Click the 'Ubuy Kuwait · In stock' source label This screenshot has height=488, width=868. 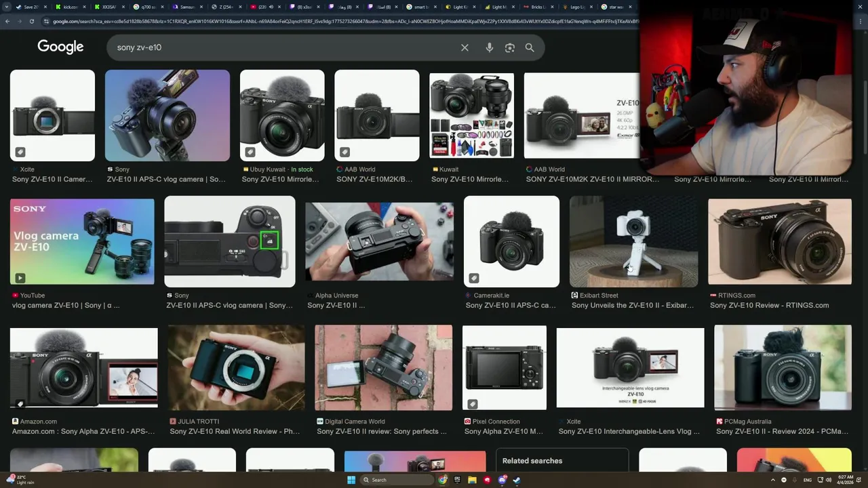(281, 169)
